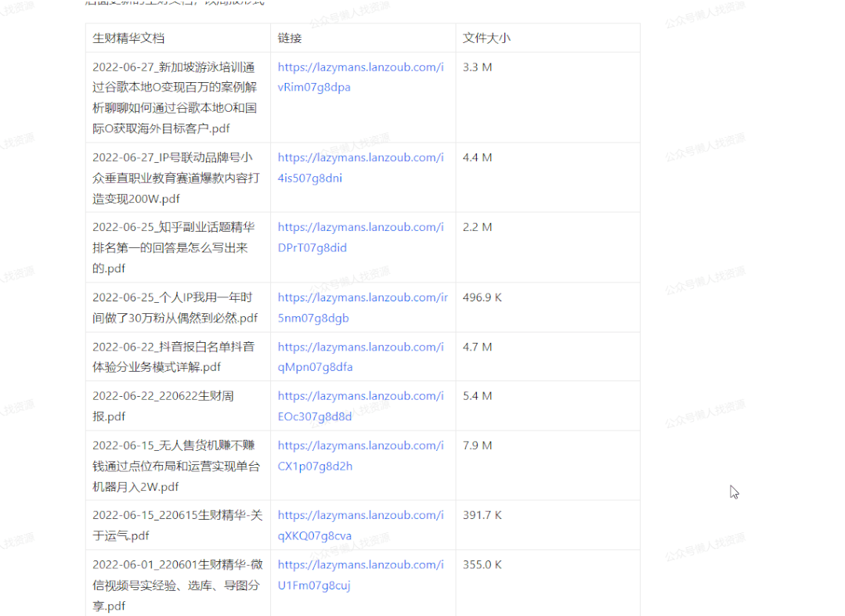This screenshot has height=616, width=845.
Task: Click the 2022-06-25 知乎副业话题精华 file name
Action: click(174, 247)
